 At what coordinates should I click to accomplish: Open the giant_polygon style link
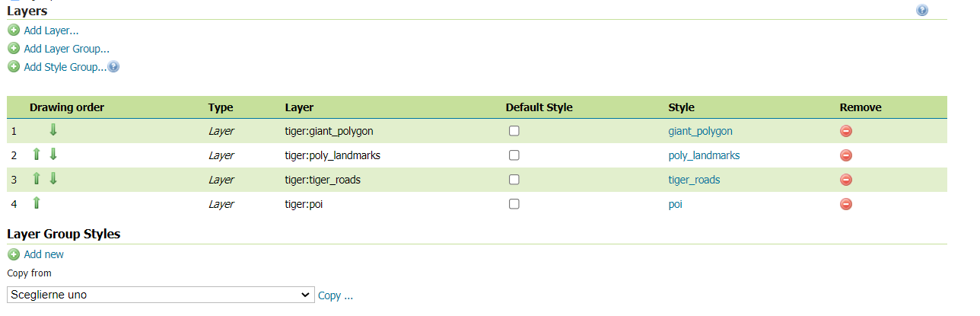[700, 131]
